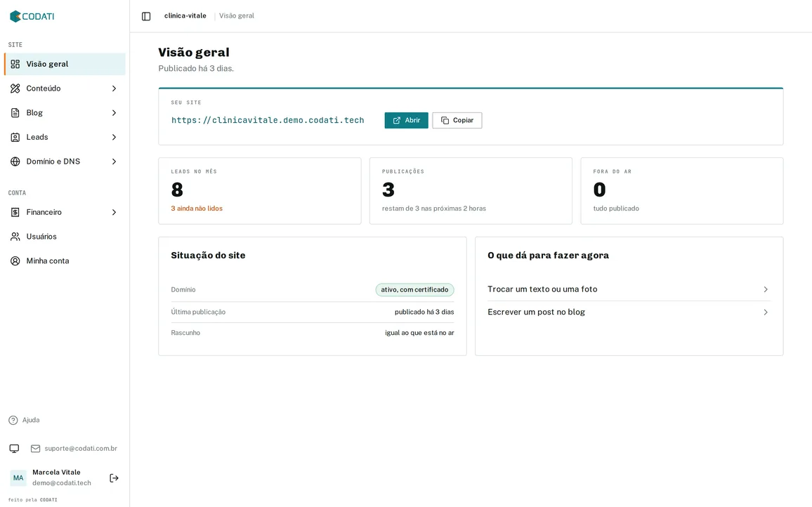Click the Abrir button

[407, 120]
